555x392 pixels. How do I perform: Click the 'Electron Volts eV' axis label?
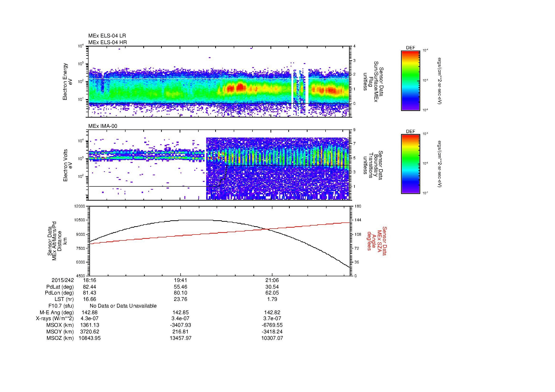(x=68, y=166)
